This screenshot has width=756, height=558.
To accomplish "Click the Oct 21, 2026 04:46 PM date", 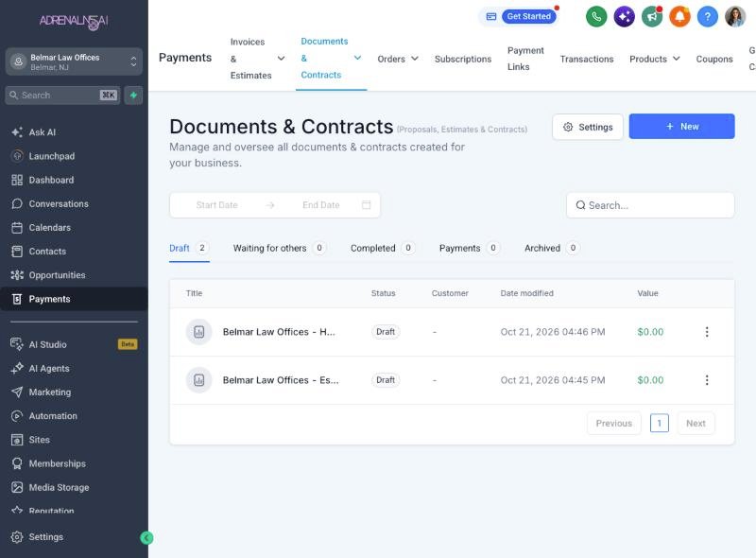I will (553, 332).
